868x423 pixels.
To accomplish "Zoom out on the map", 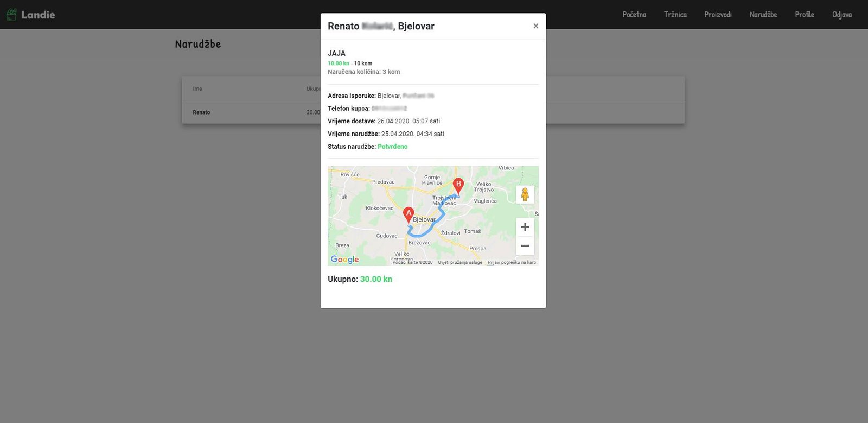I will coord(525,246).
